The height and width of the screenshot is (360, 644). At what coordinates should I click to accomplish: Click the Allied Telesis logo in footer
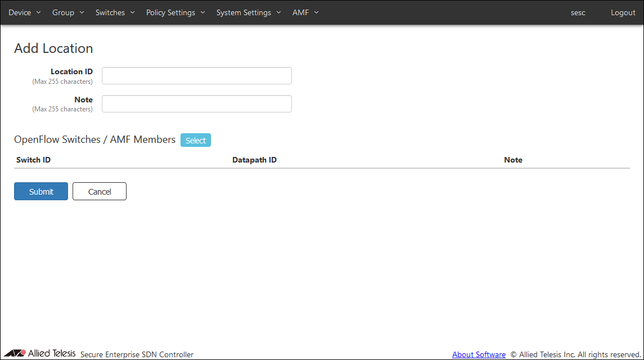[x=39, y=354]
